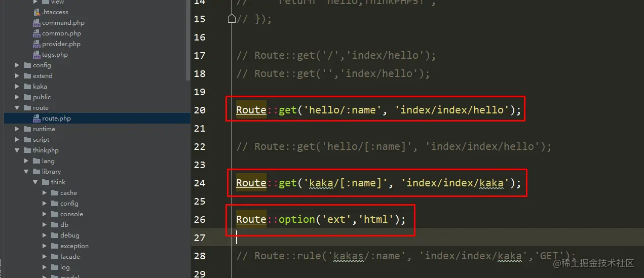This screenshot has width=644, height=278.
Task: Expand the exception folder
Action: (45, 246)
